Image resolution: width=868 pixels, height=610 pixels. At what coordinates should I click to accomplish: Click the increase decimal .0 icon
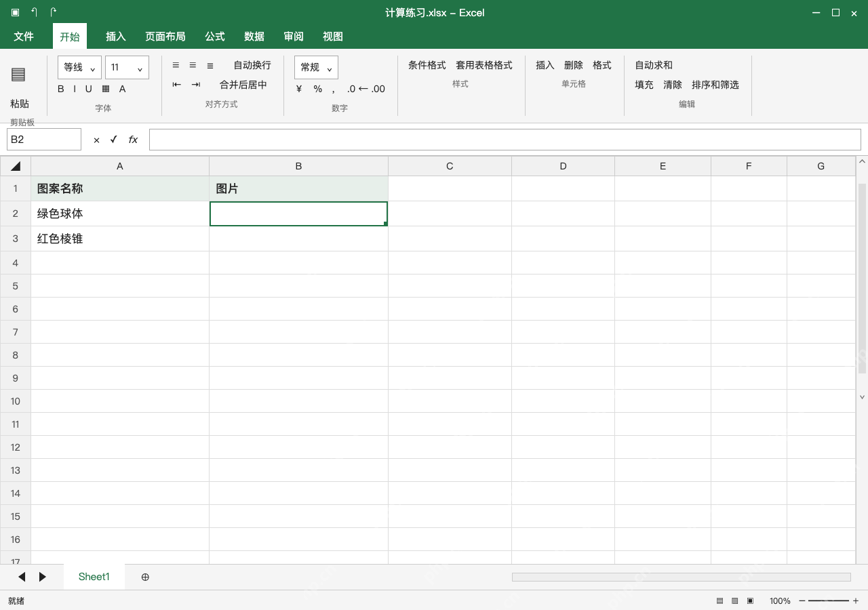tap(351, 89)
